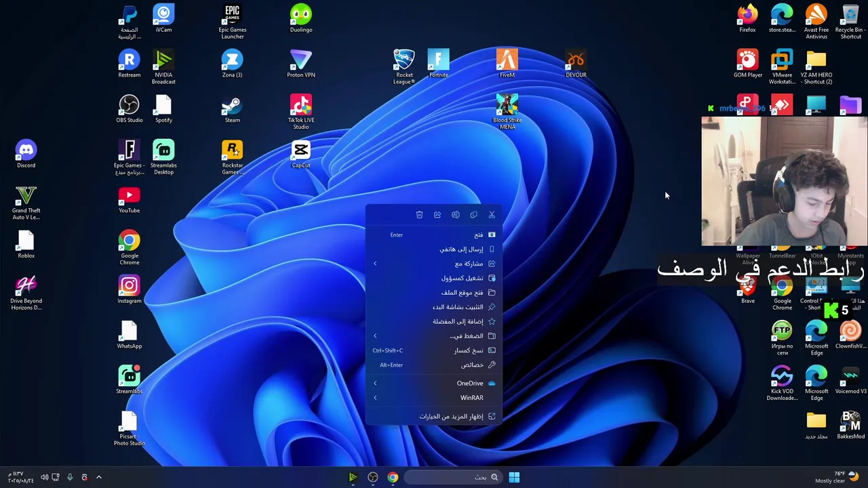This screenshot has height=488, width=868.
Task: Click the Steam desktop icon
Action: point(232,109)
